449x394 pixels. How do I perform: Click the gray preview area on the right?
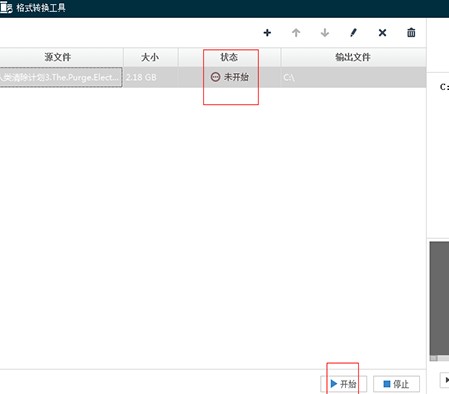[x=439, y=298]
